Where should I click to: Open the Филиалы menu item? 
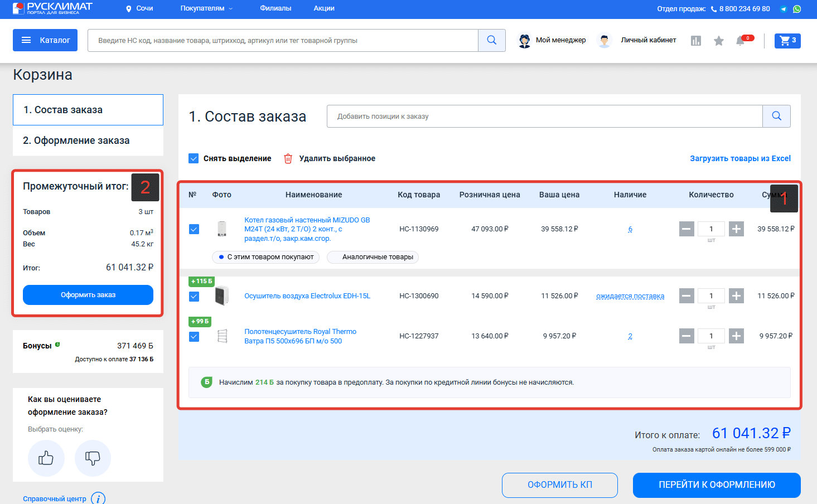click(x=275, y=8)
